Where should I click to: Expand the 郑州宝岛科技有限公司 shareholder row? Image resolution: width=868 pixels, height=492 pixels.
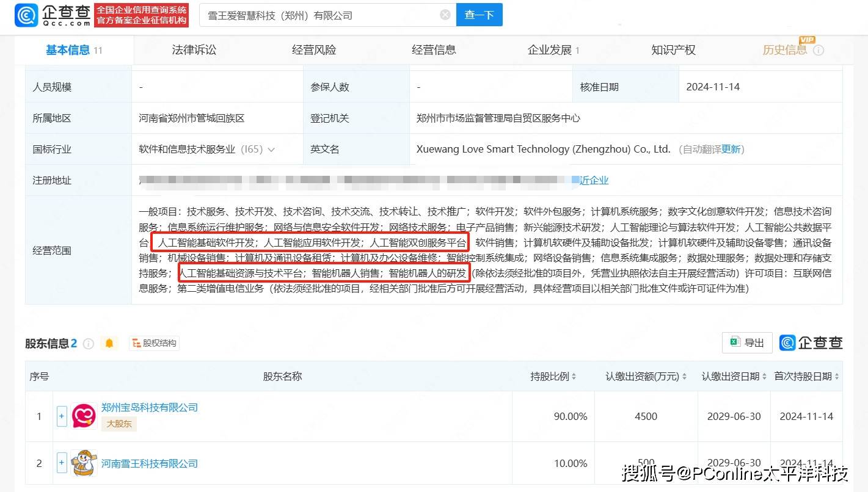coord(62,416)
